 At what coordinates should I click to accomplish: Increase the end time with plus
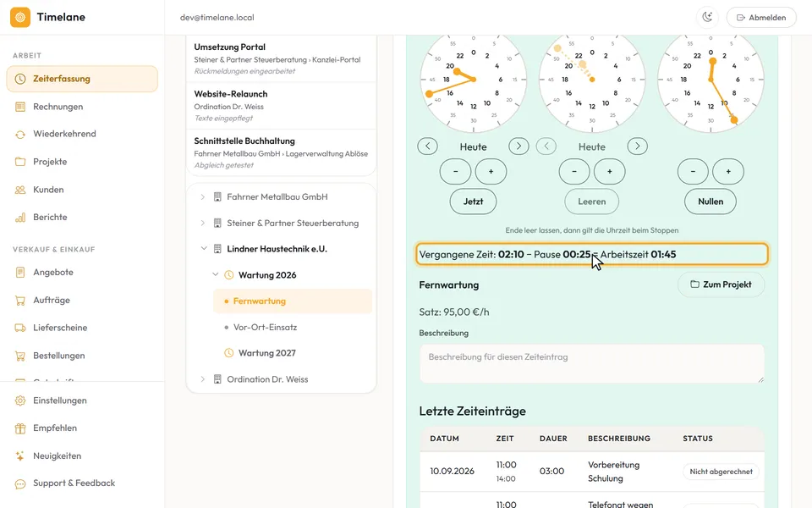[610, 172]
